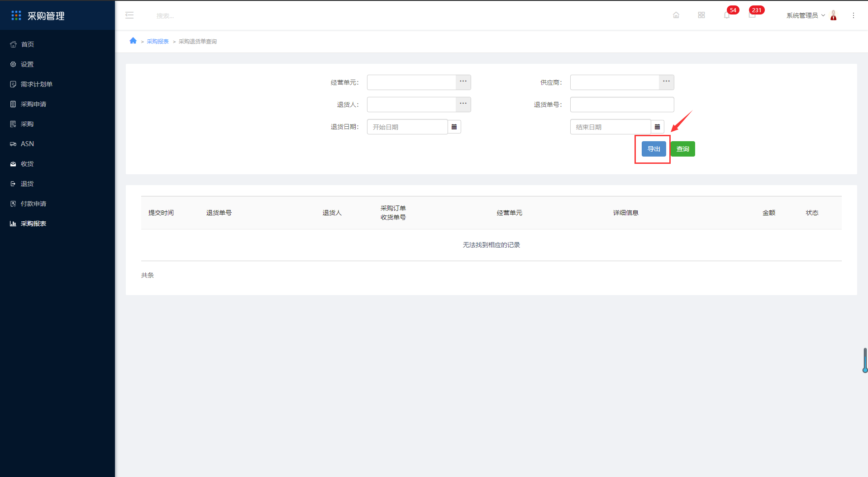
Task: Click the inbox icon beside 收货
Action: (x=13, y=164)
